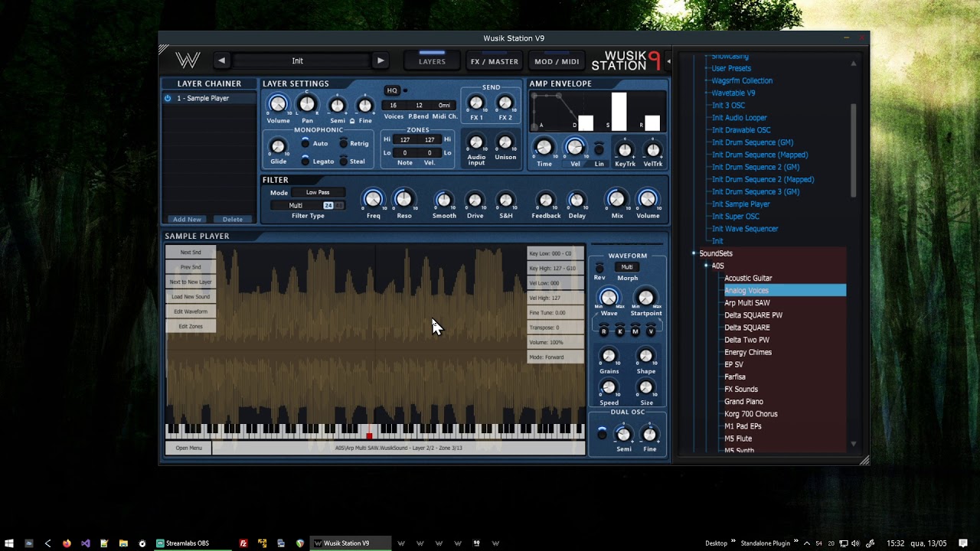Open the filter Mode Low Pass dropdown
This screenshot has height=551, width=980.
click(318, 192)
